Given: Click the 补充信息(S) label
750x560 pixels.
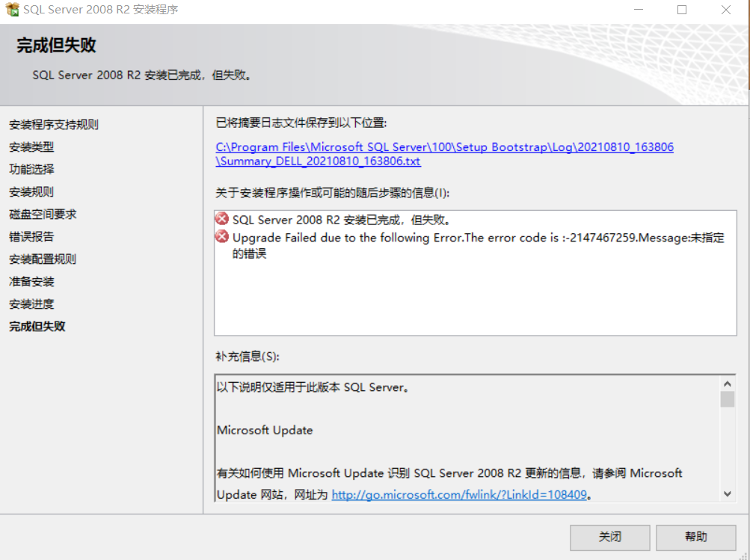Looking at the screenshot, I should 248,357.
